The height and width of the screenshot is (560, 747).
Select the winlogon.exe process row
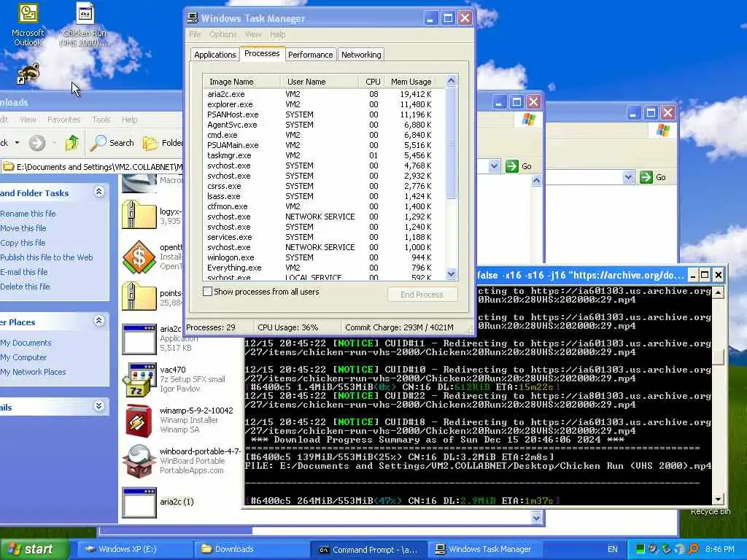(324, 257)
